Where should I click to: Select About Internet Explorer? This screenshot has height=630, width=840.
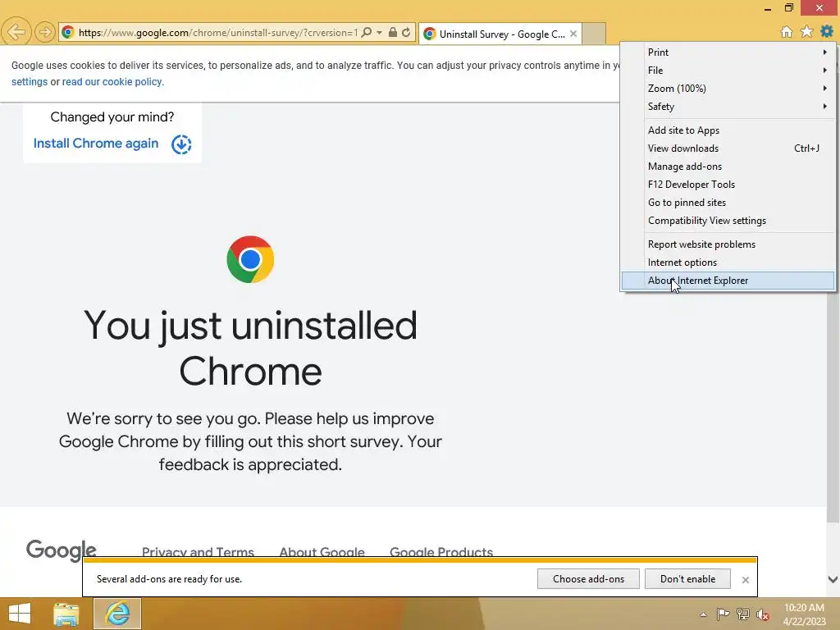coord(728,281)
